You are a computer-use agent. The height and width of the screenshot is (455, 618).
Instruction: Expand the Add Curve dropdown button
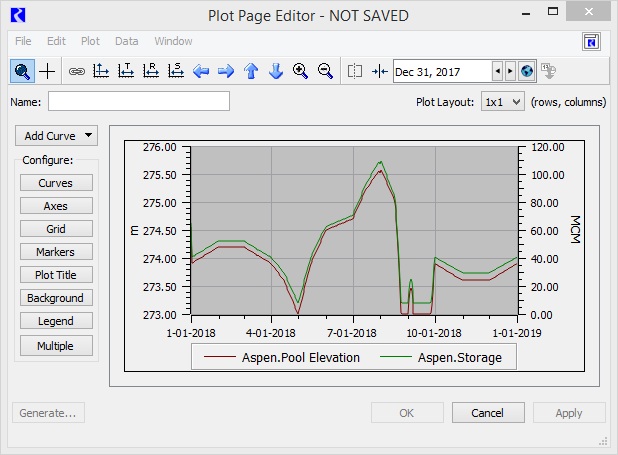[x=56, y=135]
